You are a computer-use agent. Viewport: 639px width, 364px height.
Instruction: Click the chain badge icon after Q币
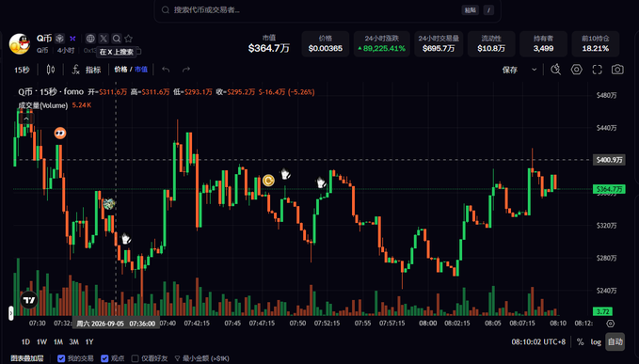(x=60, y=39)
